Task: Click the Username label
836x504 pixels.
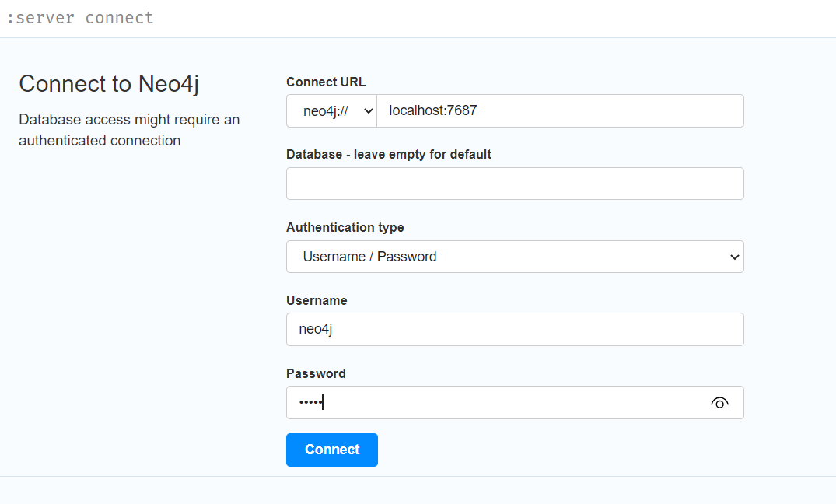Action: tap(317, 301)
